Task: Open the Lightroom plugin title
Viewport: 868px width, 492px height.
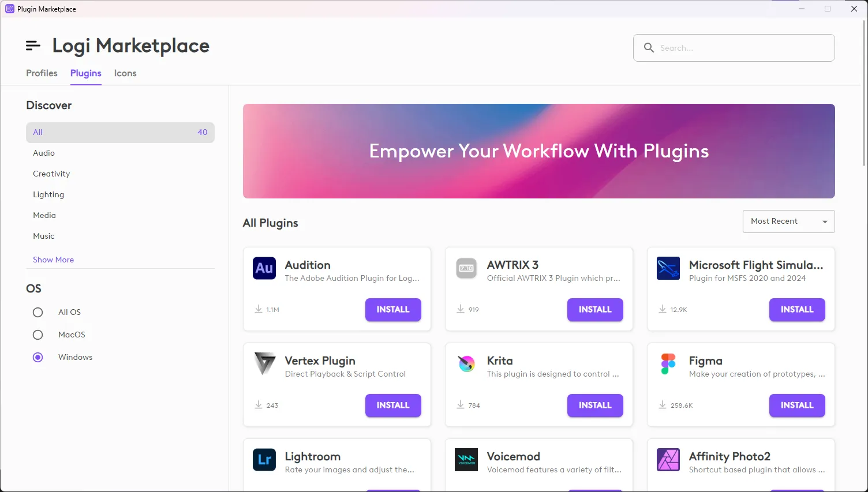Action: tap(313, 456)
